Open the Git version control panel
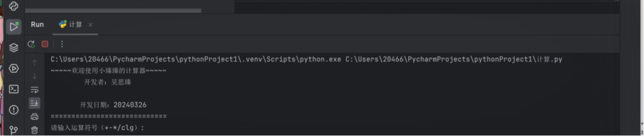 [x=13, y=130]
